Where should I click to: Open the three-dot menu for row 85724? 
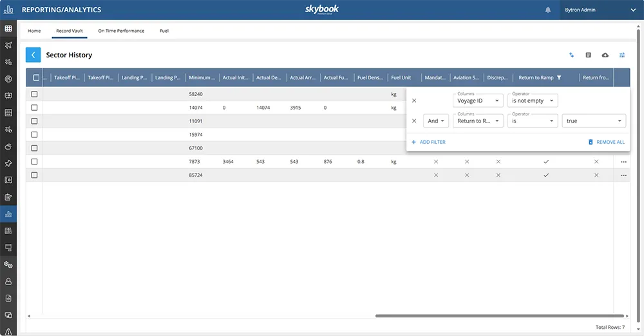[x=623, y=175]
